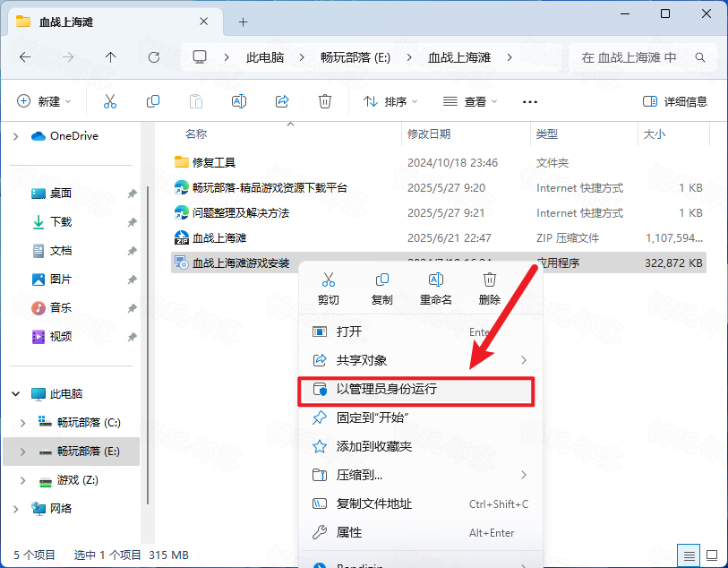Unpin 文档 from quick access
Viewport: 728px width, 568px height.
point(133,251)
